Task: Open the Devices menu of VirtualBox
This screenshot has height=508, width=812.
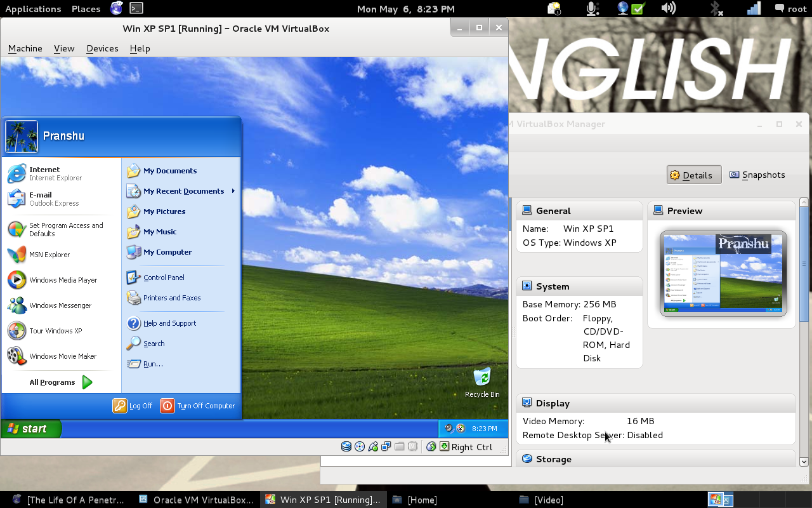Action: [102, 48]
